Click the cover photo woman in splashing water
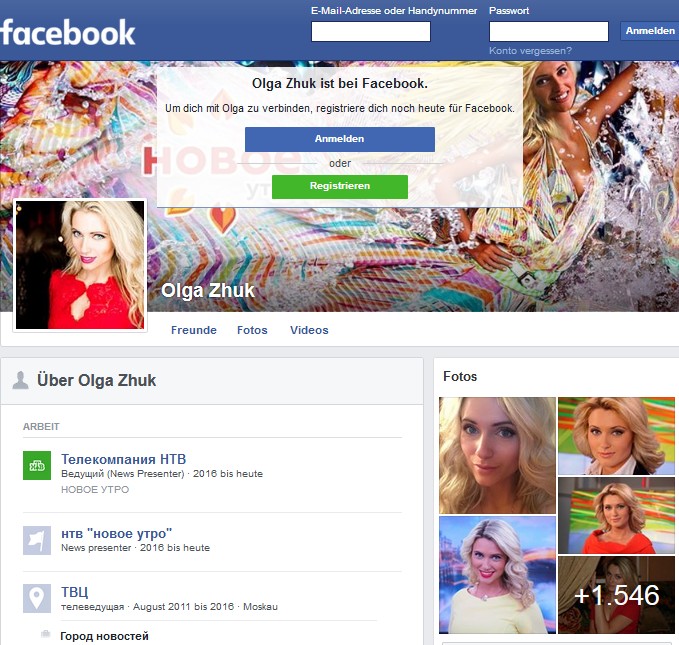 [563, 173]
